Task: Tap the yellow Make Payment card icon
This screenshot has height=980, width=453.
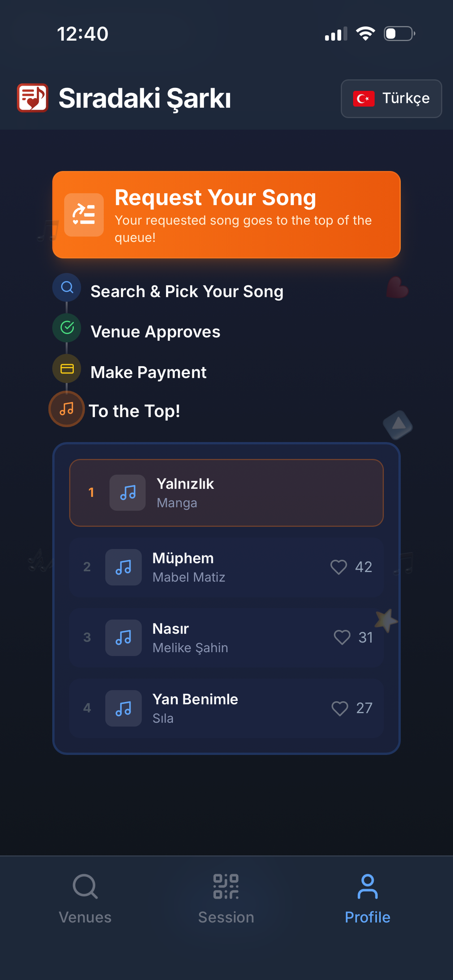Action: pos(67,368)
